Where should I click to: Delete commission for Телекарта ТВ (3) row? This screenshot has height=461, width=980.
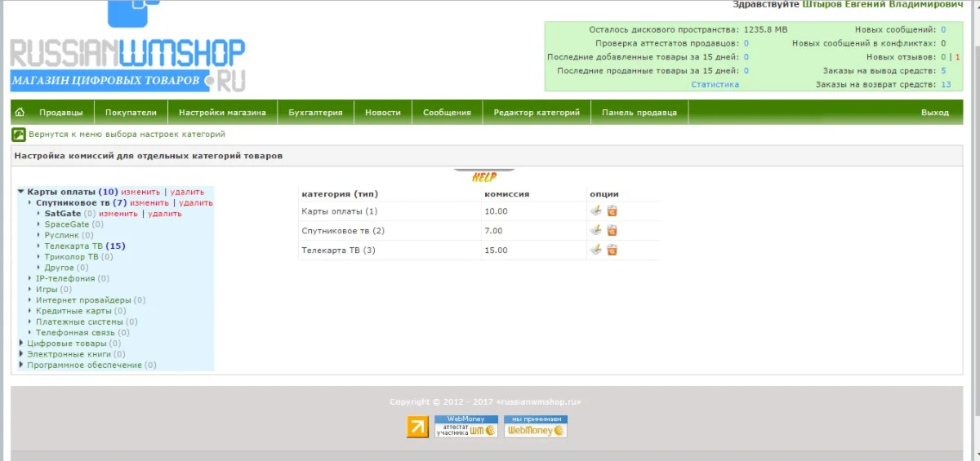[612, 250]
